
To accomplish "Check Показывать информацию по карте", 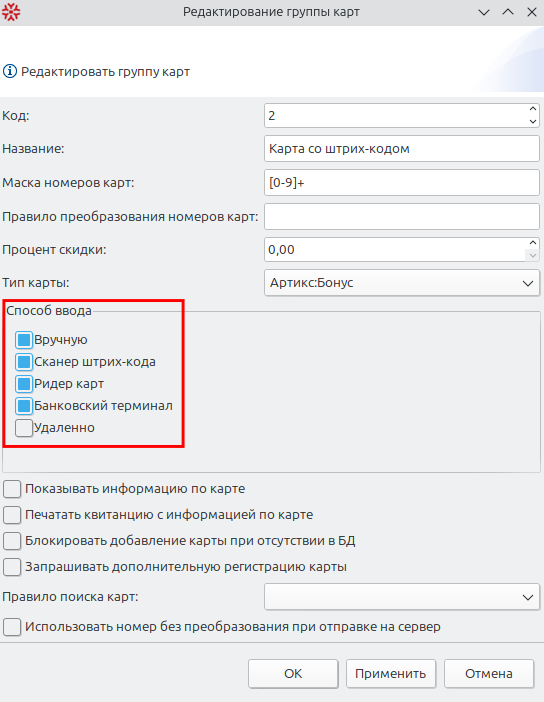I will tap(12, 489).
